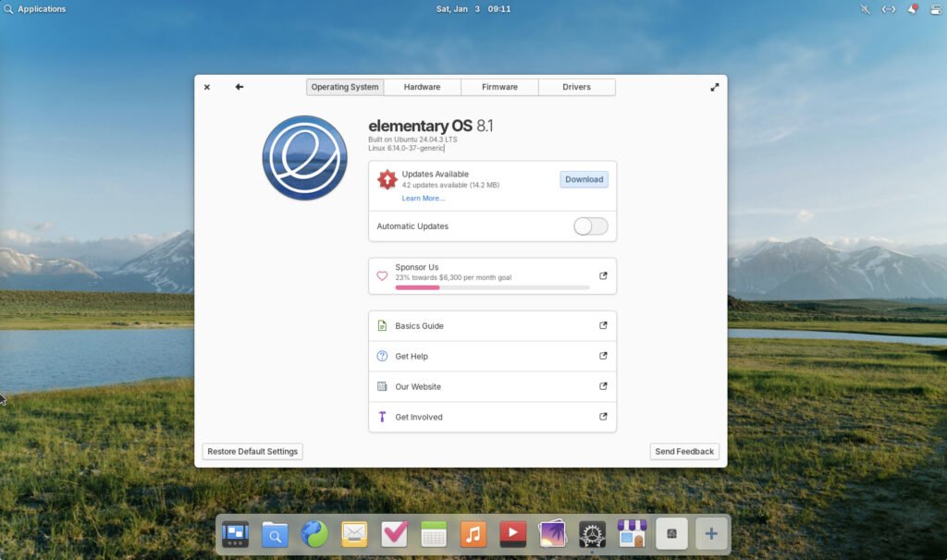Open the Tasks app from the dock
The image size is (947, 560).
coord(394,533)
